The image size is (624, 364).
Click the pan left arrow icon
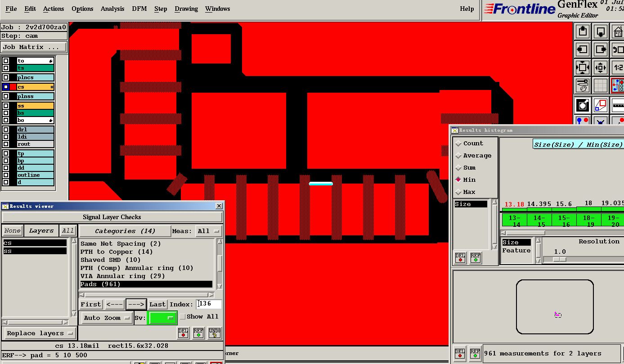pyautogui.click(x=583, y=49)
